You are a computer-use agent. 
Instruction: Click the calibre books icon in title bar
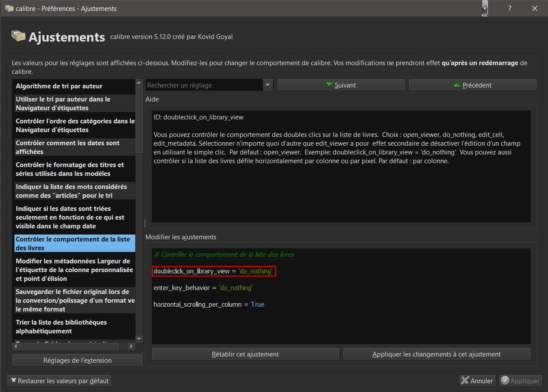coord(8,8)
